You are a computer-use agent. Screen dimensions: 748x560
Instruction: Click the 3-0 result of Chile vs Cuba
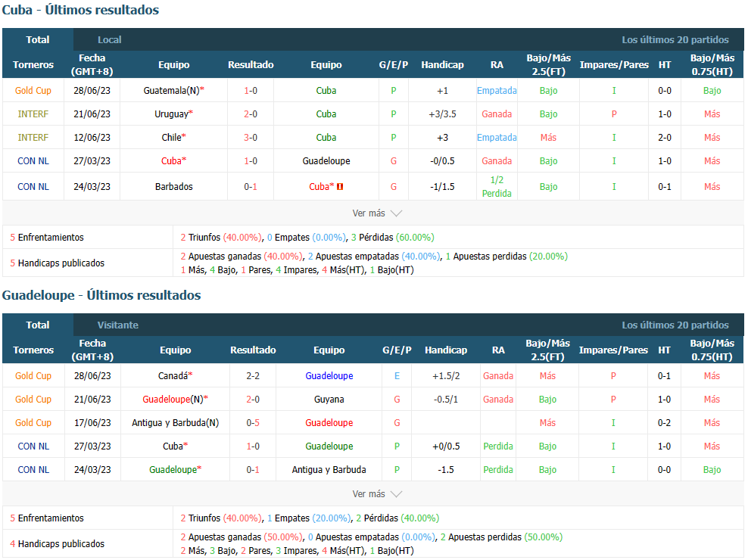(251, 137)
